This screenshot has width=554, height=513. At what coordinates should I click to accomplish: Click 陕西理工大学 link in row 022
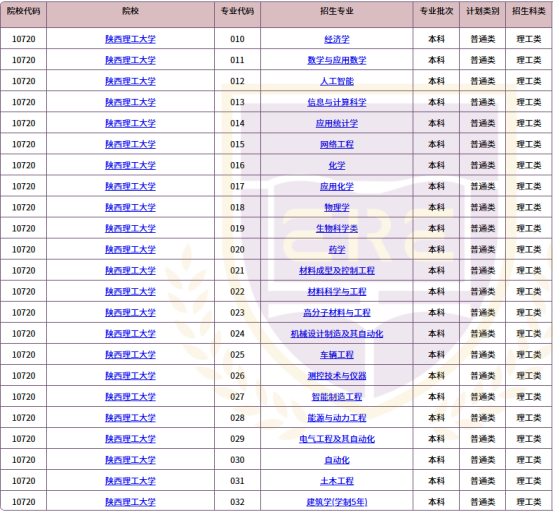coord(130,292)
